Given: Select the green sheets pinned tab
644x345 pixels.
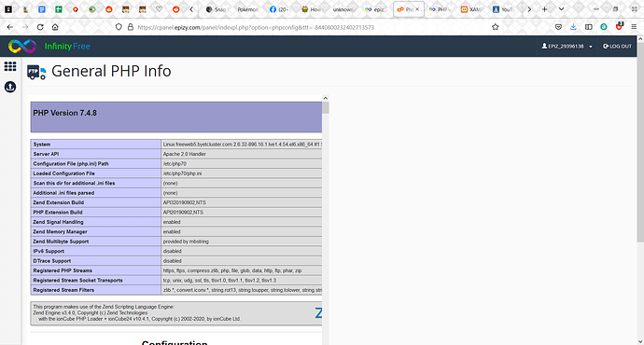Looking at the screenshot, I should click(59, 9).
